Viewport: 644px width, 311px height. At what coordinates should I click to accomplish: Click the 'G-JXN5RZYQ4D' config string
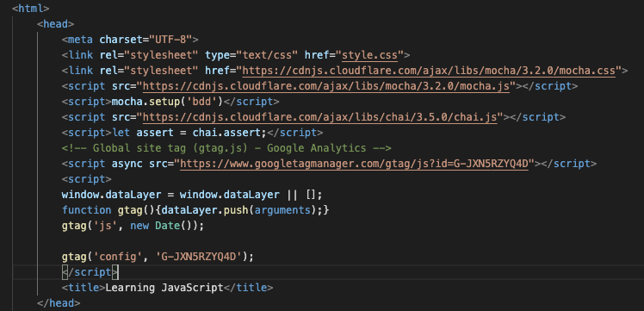(199, 257)
